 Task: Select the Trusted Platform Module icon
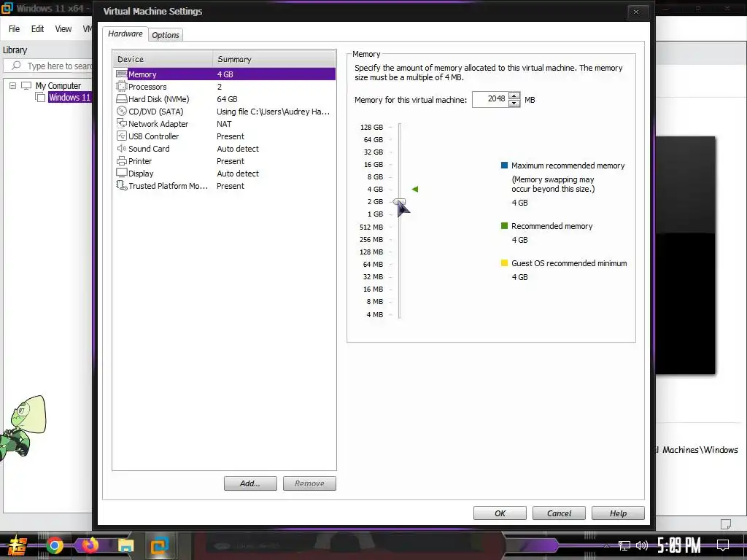[x=122, y=185]
